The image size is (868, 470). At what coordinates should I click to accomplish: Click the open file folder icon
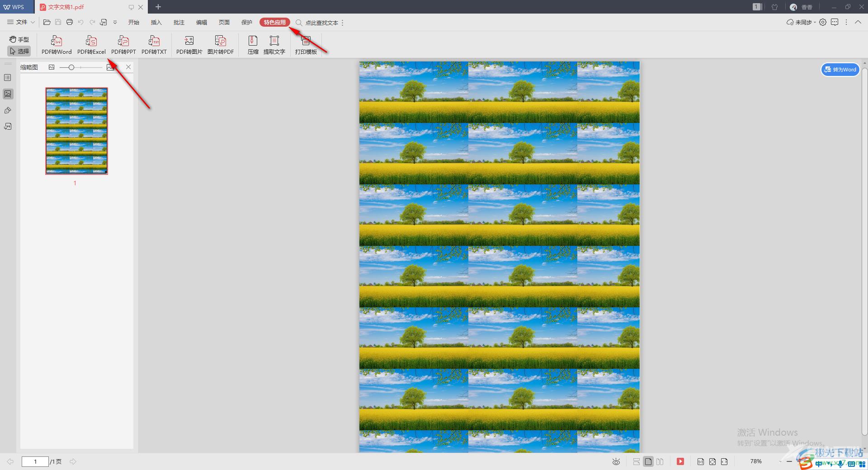47,22
